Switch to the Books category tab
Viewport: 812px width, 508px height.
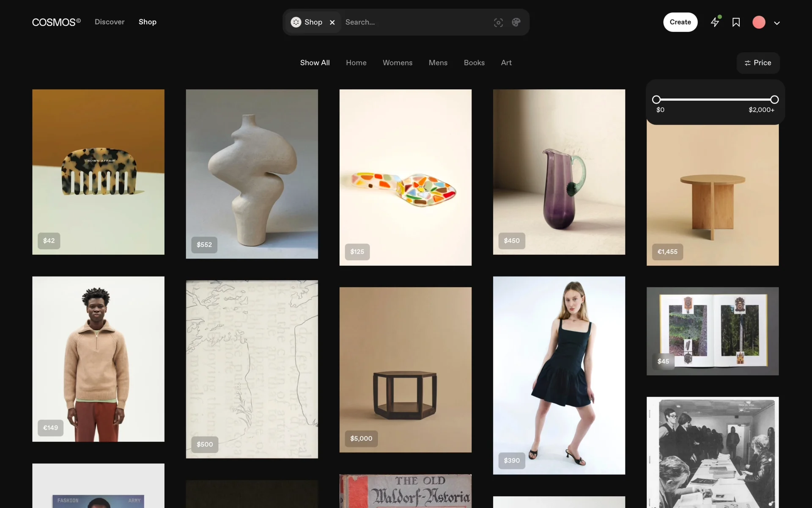point(474,63)
